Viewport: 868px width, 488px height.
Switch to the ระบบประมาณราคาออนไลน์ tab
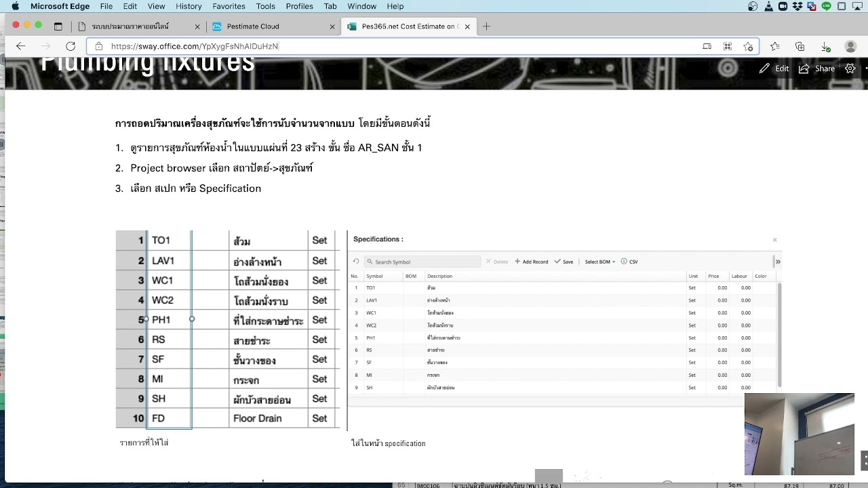pyautogui.click(x=139, y=26)
